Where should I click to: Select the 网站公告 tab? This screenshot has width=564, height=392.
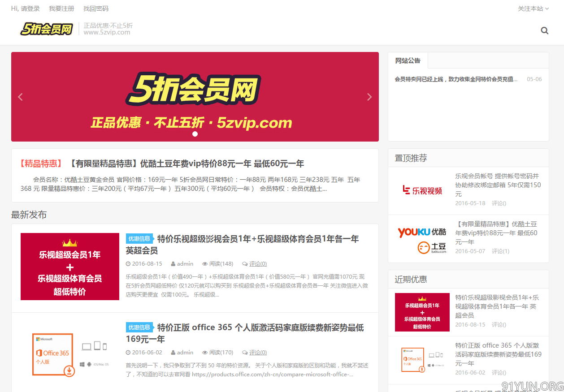pos(408,60)
